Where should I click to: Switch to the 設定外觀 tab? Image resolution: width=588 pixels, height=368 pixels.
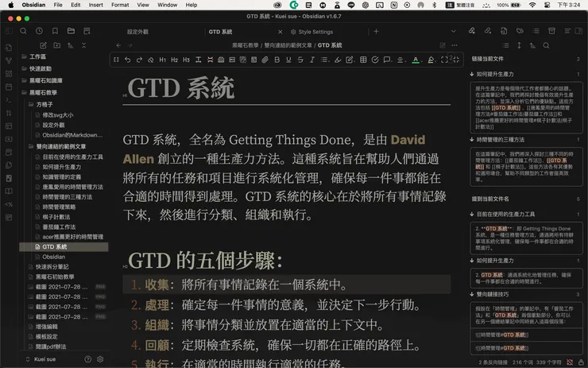click(x=137, y=32)
